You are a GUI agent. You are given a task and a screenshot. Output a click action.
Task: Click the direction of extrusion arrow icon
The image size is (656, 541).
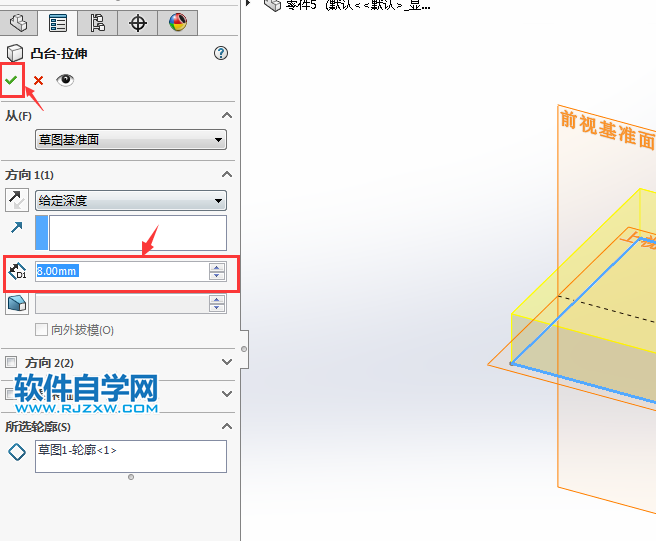[x=17, y=227]
